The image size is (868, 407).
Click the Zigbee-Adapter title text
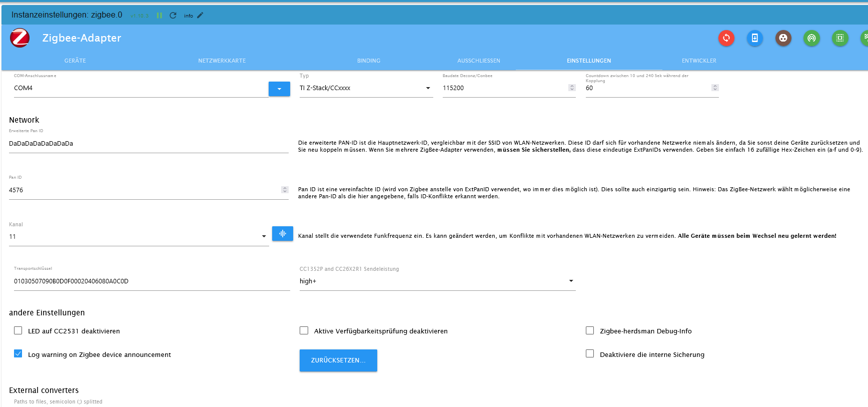[x=82, y=38]
